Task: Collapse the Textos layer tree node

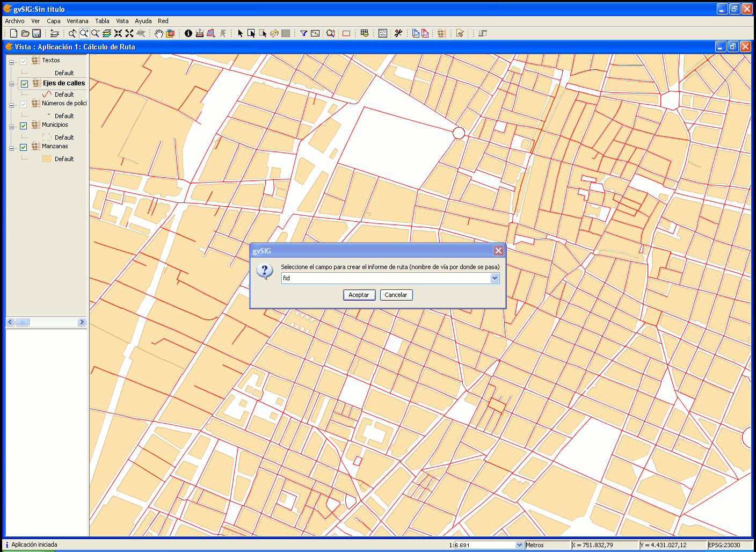Action: pyautogui.click(x=11, y=62)
